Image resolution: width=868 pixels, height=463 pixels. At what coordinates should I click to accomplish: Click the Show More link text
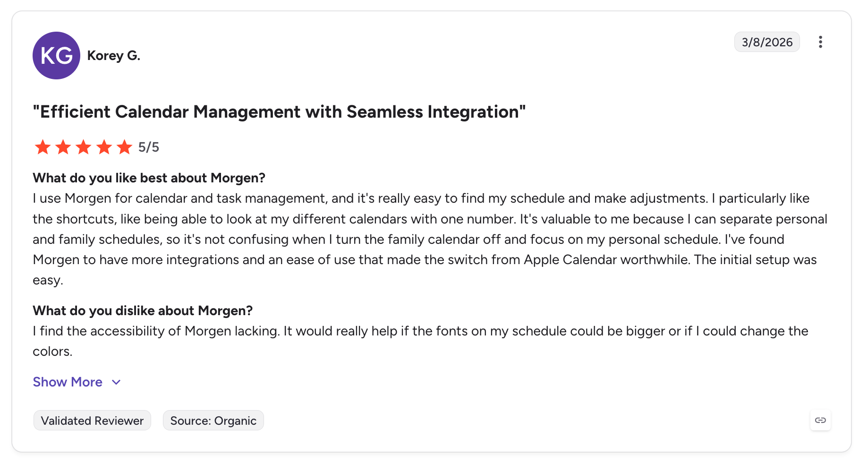68,382
